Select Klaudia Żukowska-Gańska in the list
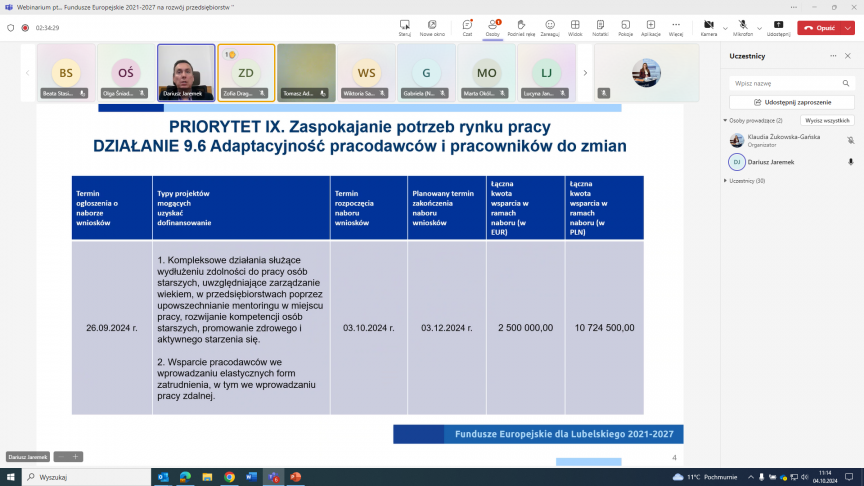 click(790, 141)
